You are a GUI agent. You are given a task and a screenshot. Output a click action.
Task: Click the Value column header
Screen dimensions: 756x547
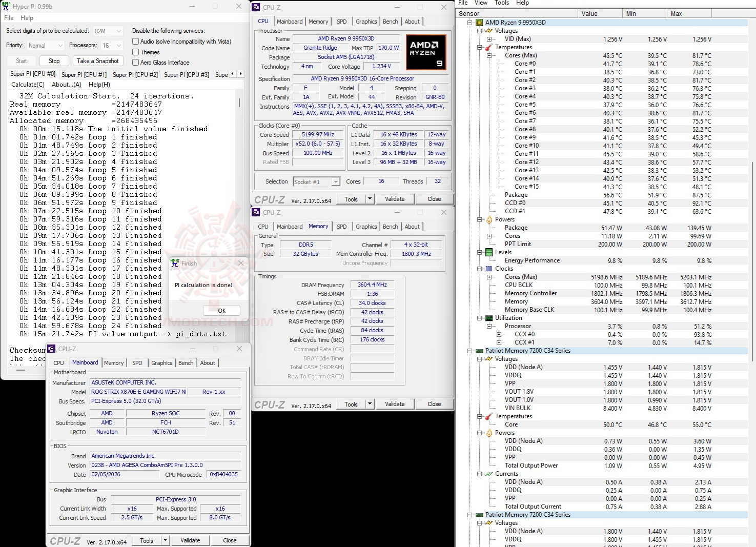[600, 14]
